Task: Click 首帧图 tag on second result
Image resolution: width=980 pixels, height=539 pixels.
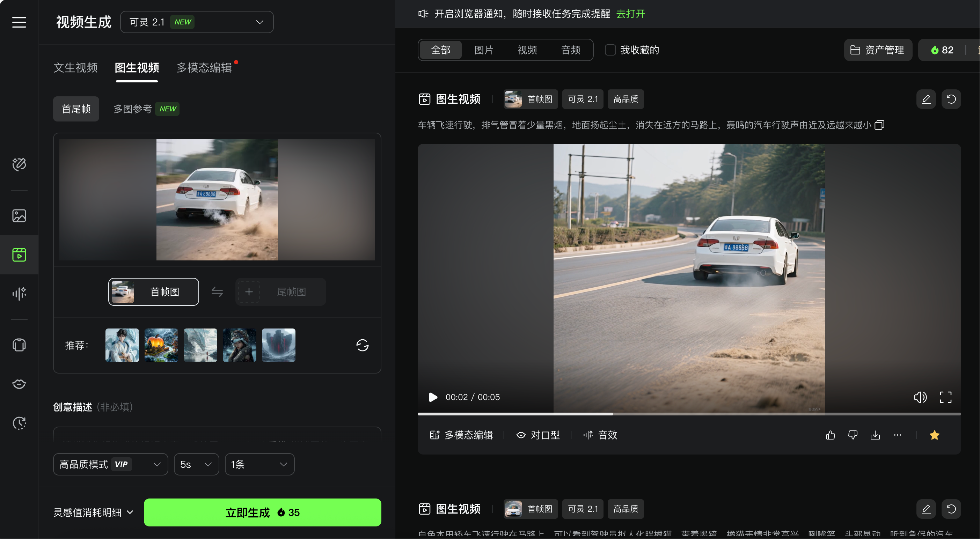Action: pyautogui.click(x=531, y=509)
